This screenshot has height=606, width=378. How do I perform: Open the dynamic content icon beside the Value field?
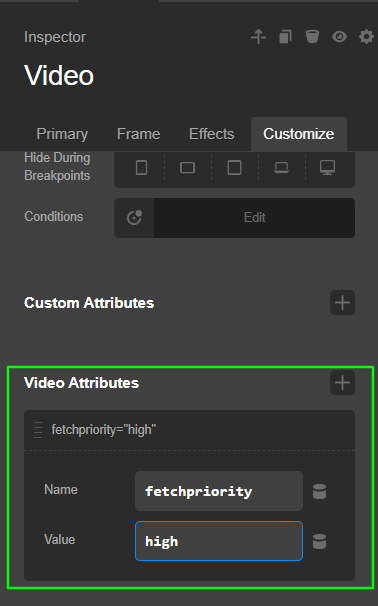(319, 541)
